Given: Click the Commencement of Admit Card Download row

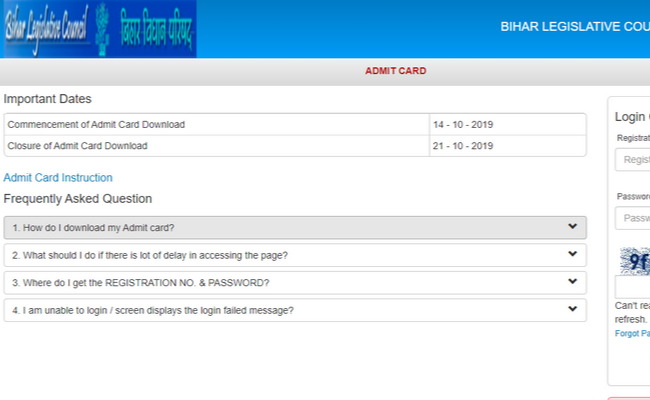Looking at the screenshot, I should click(x=216, y=125).
